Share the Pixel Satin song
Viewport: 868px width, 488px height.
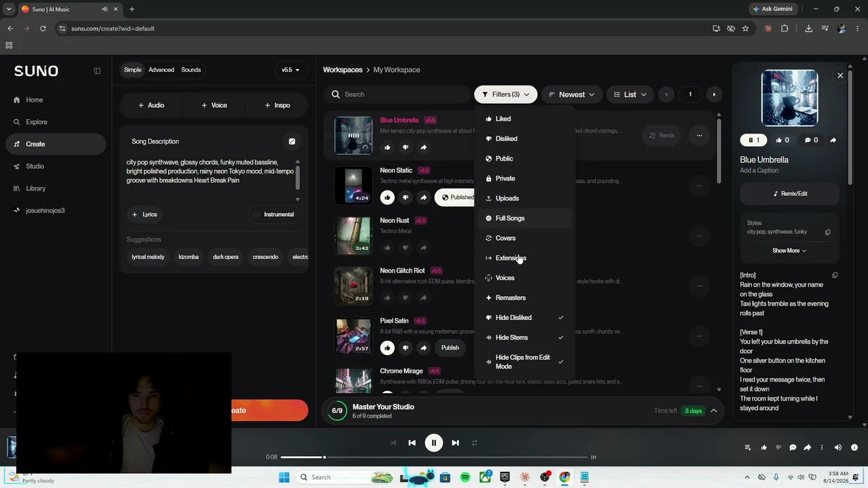point(423,348)
